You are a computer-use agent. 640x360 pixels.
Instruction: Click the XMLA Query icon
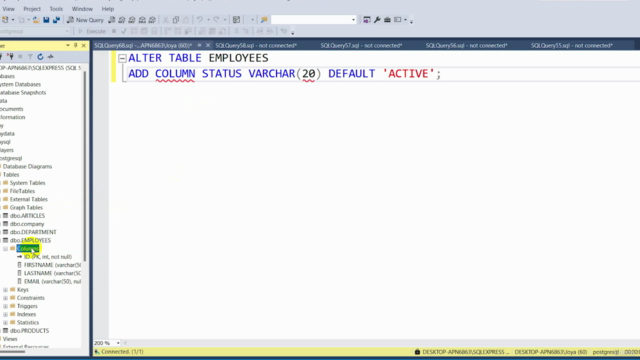(142, 20)
